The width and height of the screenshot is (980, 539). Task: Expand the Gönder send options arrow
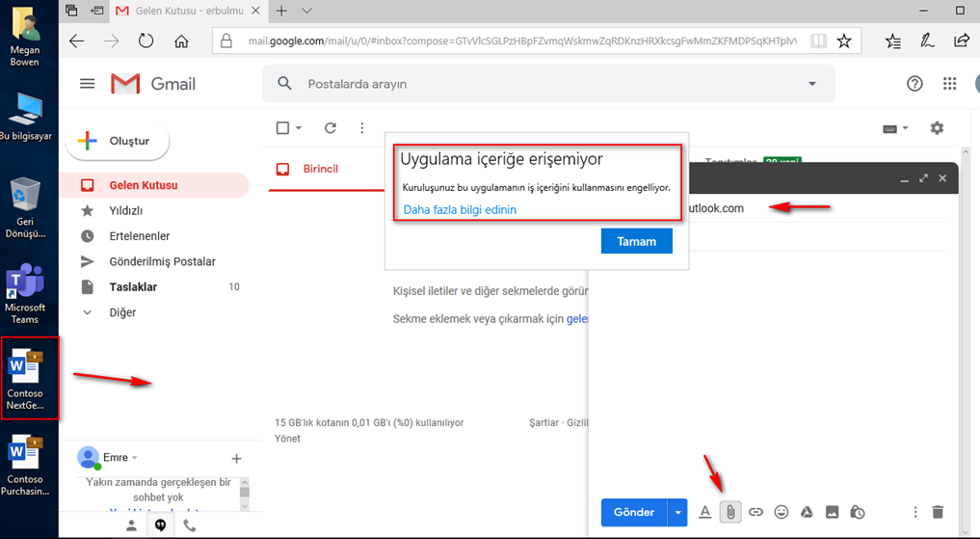pyautogui.click(x=678, y=512)
